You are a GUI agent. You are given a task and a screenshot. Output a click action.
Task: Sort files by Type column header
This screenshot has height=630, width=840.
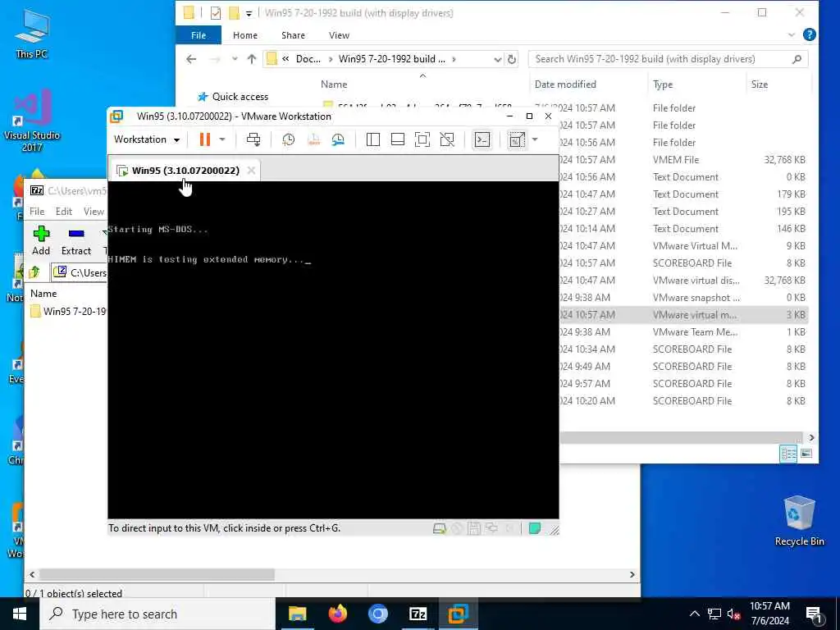[x=663, y=84]
